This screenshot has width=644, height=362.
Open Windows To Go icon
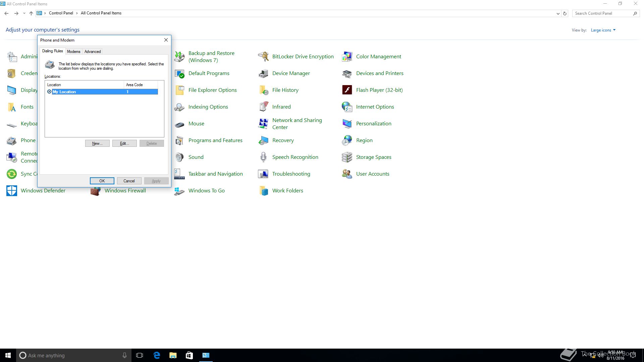point(179,191)
